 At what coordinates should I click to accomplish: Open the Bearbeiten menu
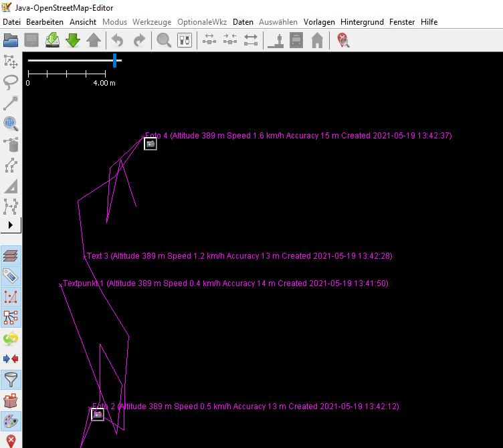[x=45, y=22]
